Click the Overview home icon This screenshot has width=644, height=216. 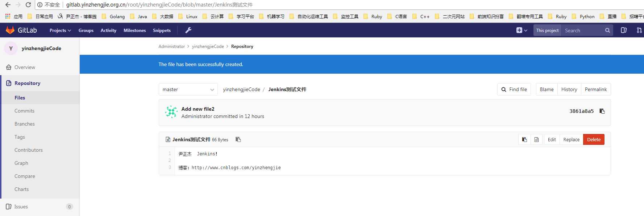[x=9, y=67]
